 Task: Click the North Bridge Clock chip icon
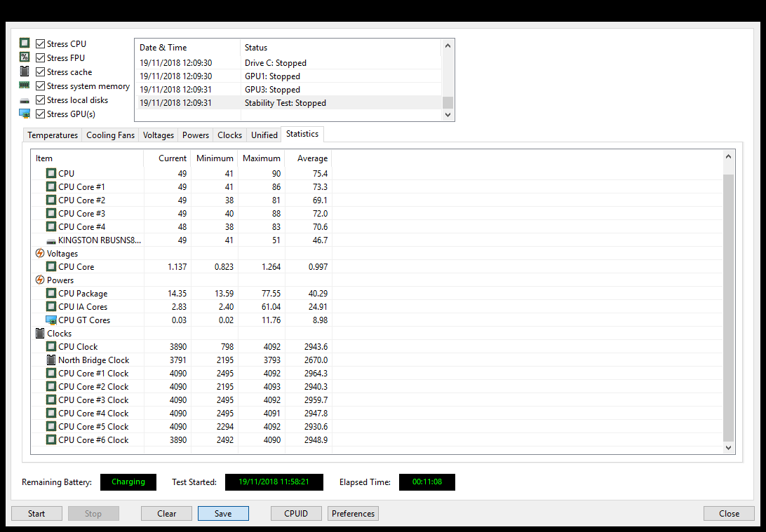click(x=51, y=360)
